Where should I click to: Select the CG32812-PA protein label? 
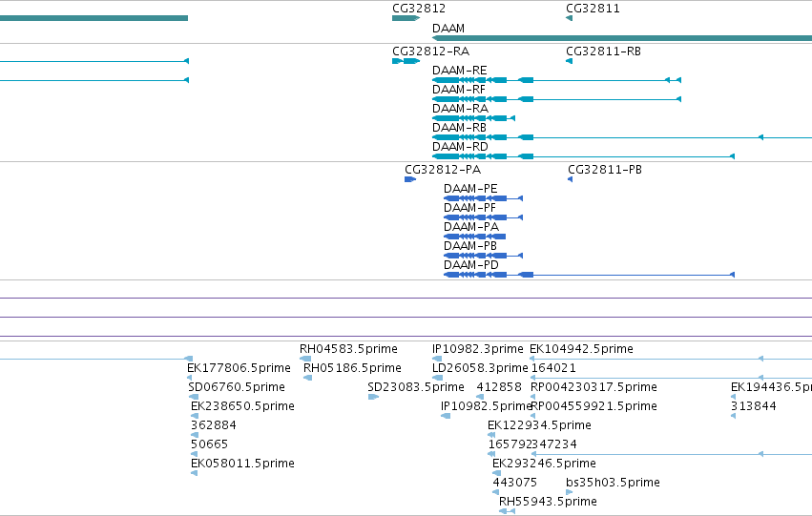click(x=443, y=170)
